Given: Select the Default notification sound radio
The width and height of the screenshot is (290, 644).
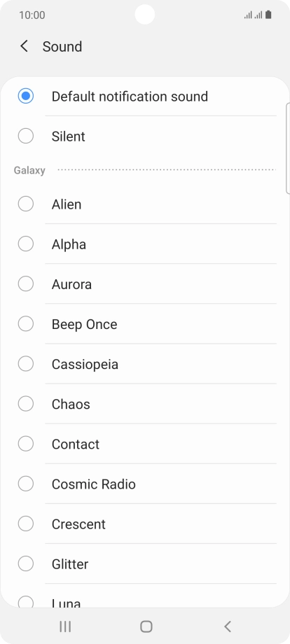Looking at the screenshot, I should [25, 96].
